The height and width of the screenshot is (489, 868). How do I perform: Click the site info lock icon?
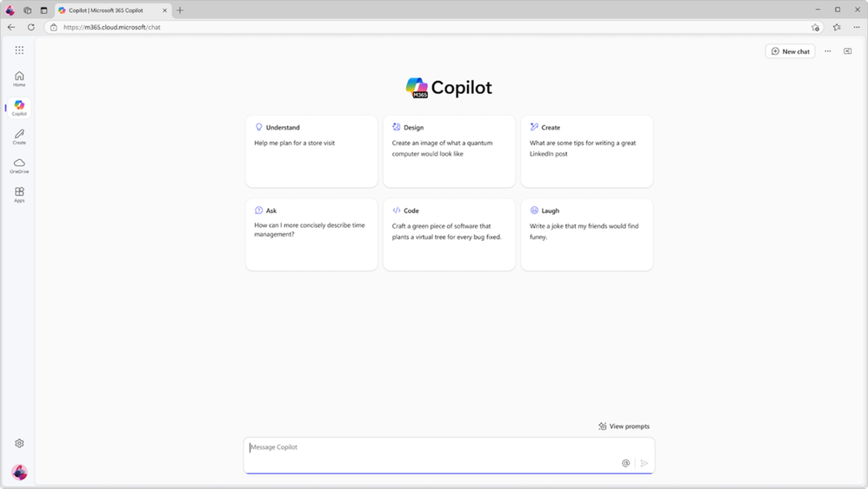pos(54,27)
